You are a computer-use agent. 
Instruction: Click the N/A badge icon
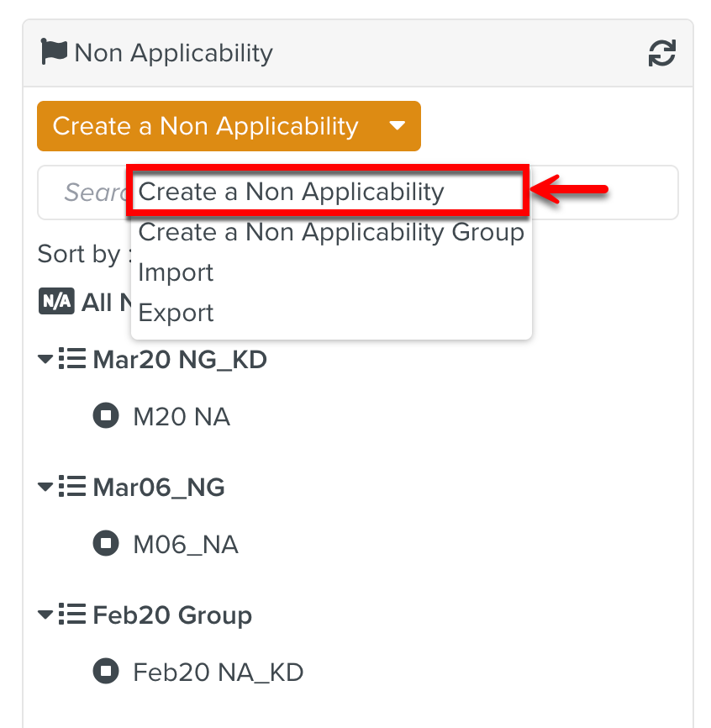point(56,302)
